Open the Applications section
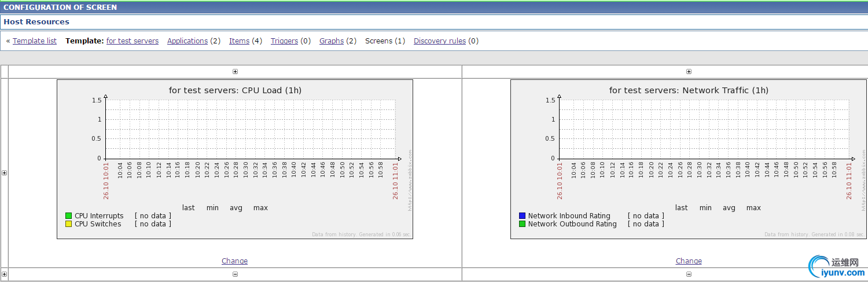This screenshot has height=282, width=868. point(187,41)
